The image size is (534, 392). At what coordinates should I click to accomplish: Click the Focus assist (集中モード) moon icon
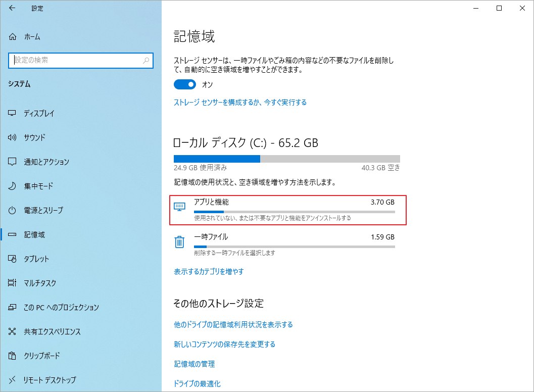(x=13, y=186)
